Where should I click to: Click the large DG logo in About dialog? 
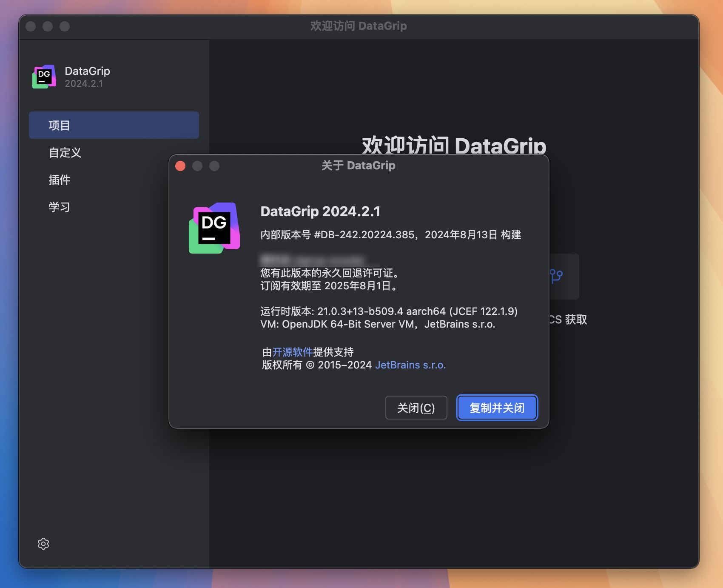click(x=214, y=228)
